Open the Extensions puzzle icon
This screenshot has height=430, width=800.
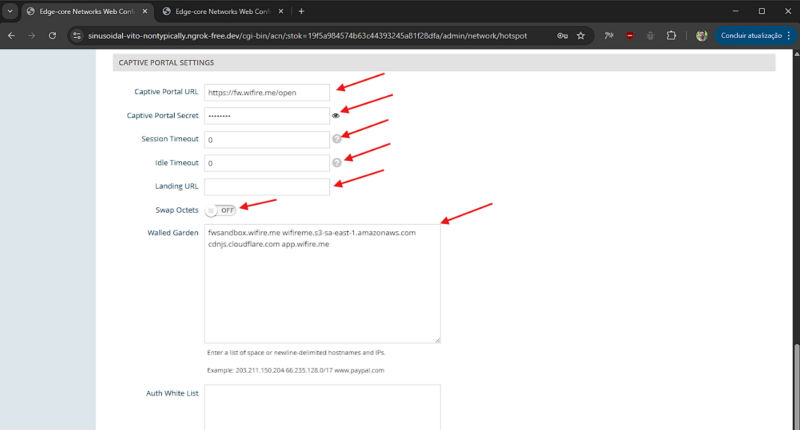671,36
